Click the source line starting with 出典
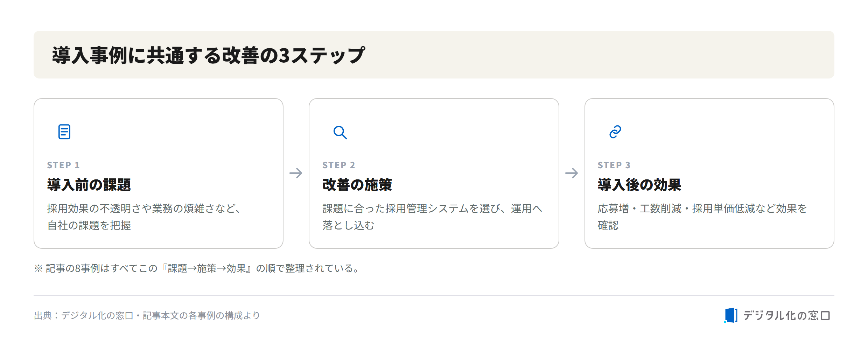 pos(147,316)
